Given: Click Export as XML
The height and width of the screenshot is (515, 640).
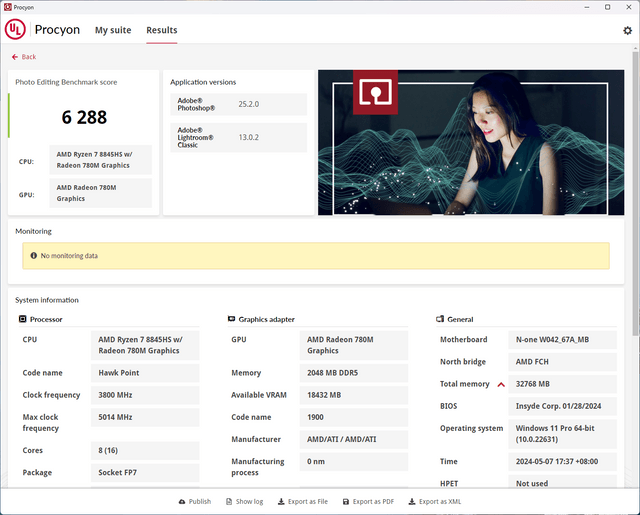Looking at the screenshot, I should pos(435,502).
